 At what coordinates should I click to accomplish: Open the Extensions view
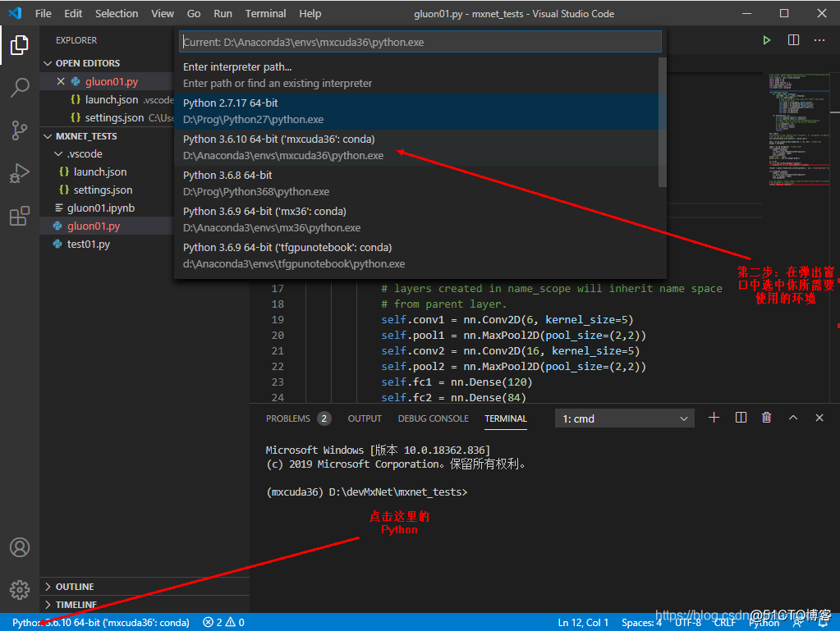tap(19, 217)
